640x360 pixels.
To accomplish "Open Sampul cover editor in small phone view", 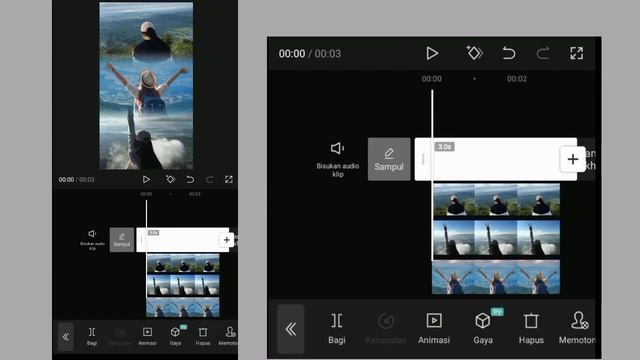I will tap(122, 240).
